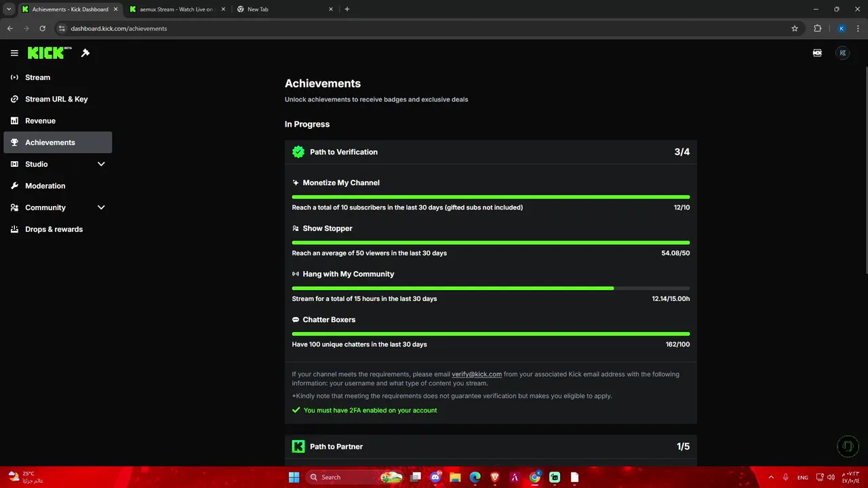Screen dimensions: 868x488
Task: Open the moderator gavel icon in header
Action: (85, 53)
